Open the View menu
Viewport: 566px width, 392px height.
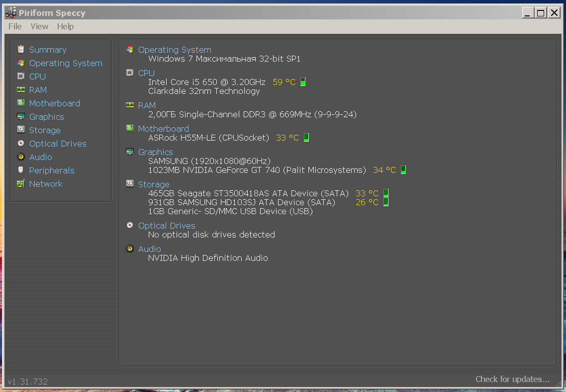point(39,26)
